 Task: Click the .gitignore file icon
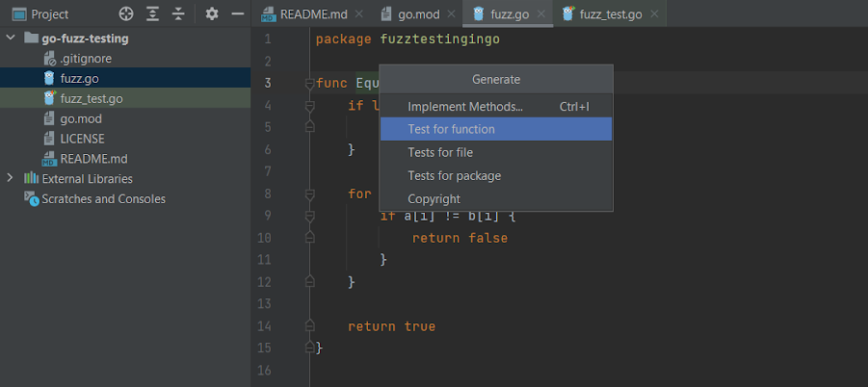(50, 59)
